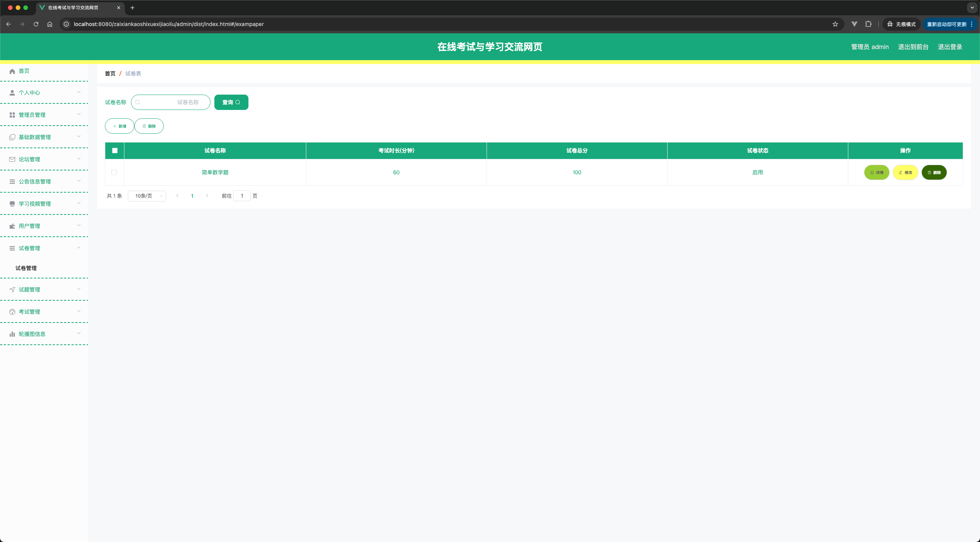Click 退出登录 in the header

(x=950, y=47)
